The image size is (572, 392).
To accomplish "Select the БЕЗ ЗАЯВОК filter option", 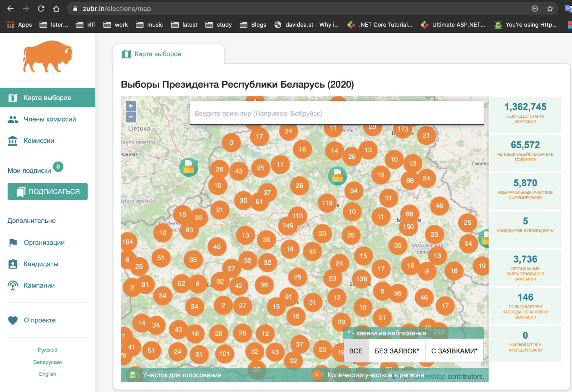I will tap(397, 351).
